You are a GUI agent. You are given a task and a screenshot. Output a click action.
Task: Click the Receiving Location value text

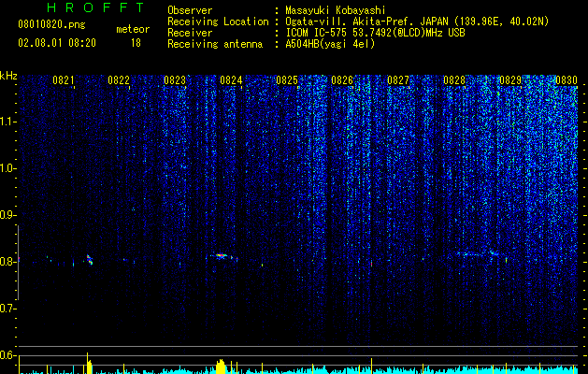[417, 22]
